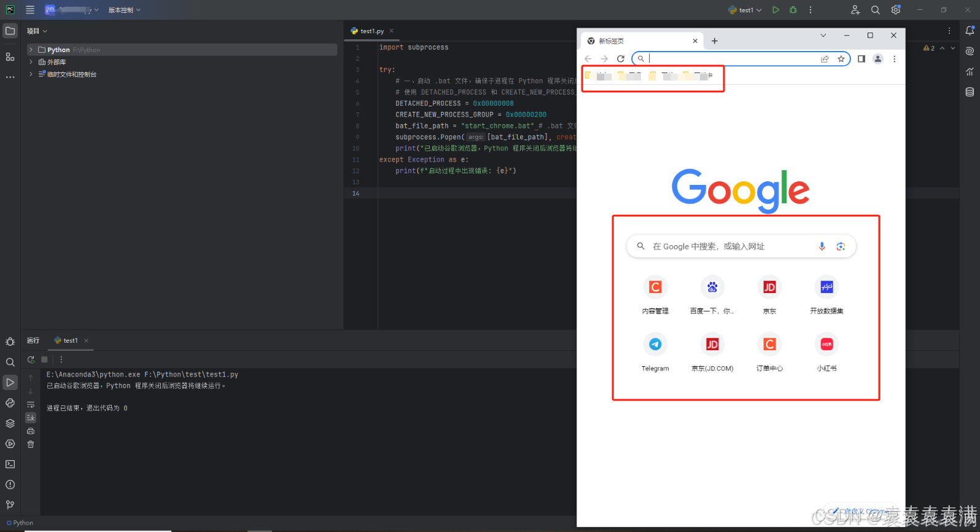Screen dimensions: 980x532
Task: Open the 订单中心 shortcut
Action: point(769,352)
